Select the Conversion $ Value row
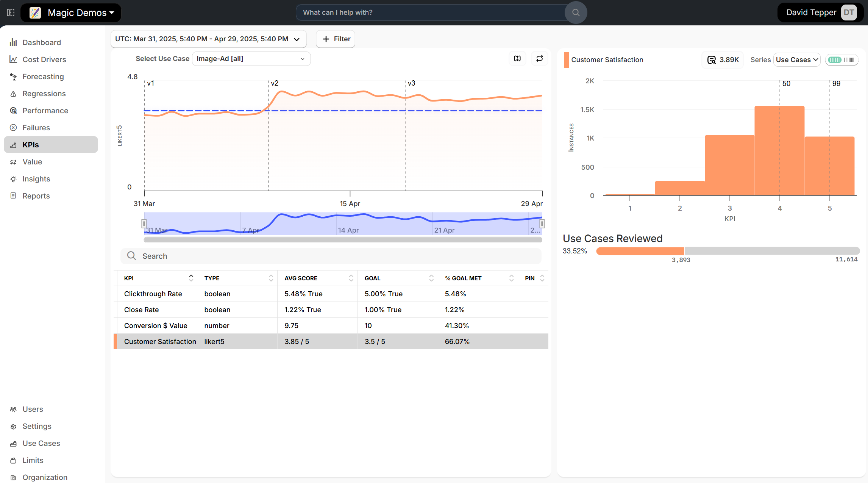The image size is (868, 483). (156, 325)
